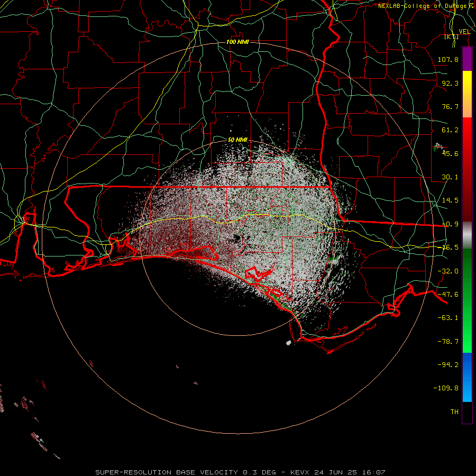The width and height of the screenshot is (476, 476).
Task: Click the VEL legend heading
Action: click(465, 32)
